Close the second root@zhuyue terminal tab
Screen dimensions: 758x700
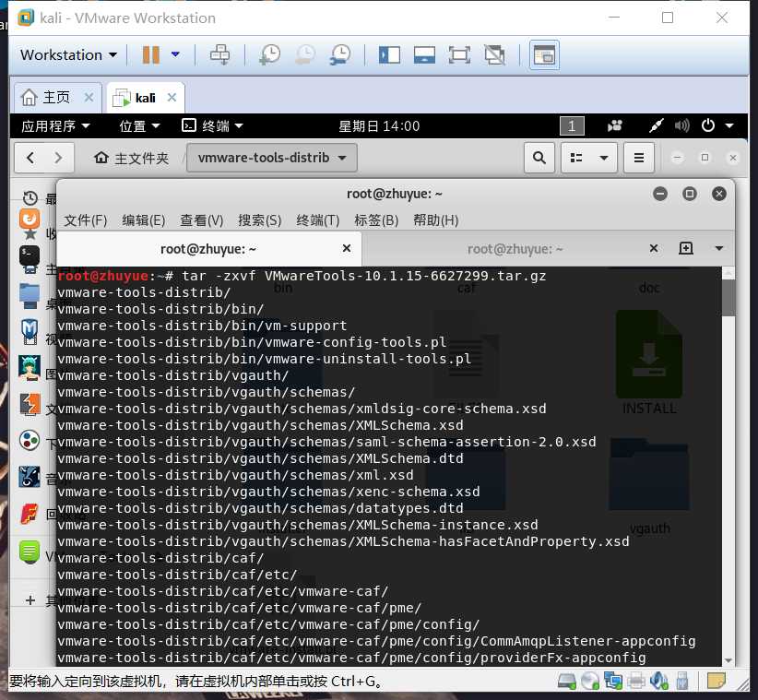[654, 248]
